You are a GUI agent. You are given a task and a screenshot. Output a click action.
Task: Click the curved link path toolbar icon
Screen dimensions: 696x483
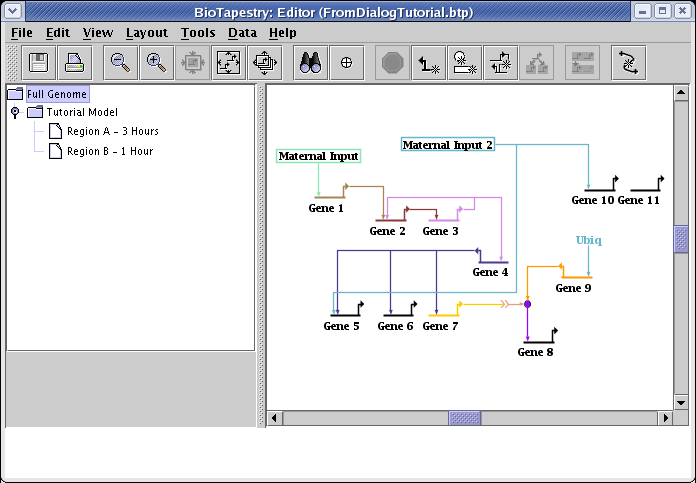628,63
